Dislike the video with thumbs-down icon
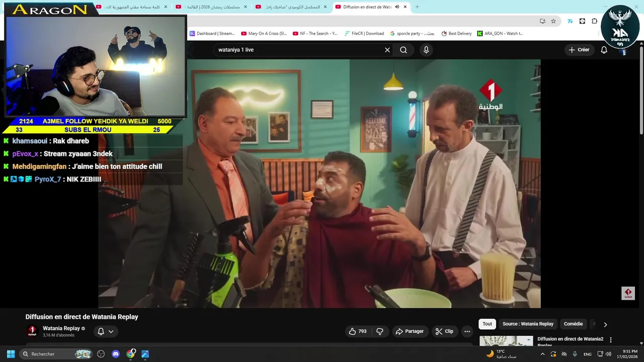The image size is (644, 362). coord(380,331)
